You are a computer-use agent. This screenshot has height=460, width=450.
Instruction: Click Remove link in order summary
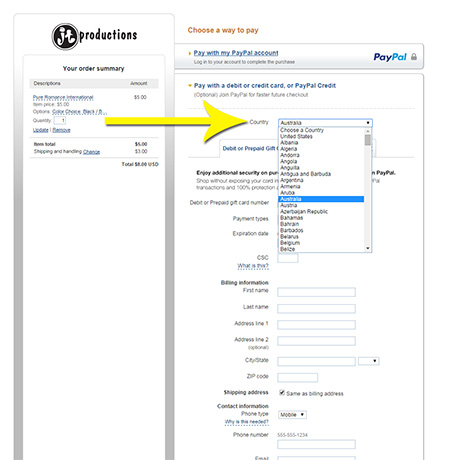tap(61, 130)
